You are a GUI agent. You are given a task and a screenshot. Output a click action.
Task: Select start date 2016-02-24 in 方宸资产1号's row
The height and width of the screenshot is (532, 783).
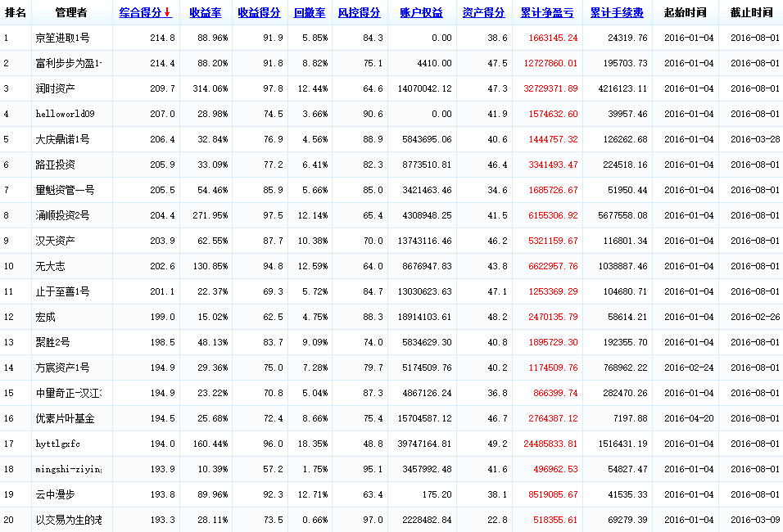tap(689, 367)
